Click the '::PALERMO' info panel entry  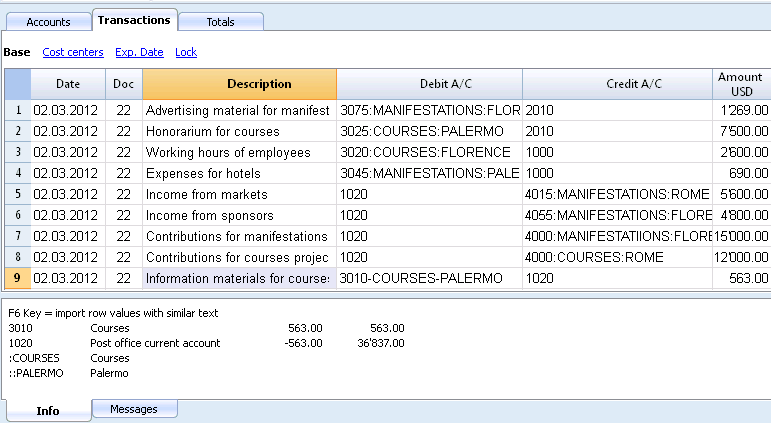point(36,373)
